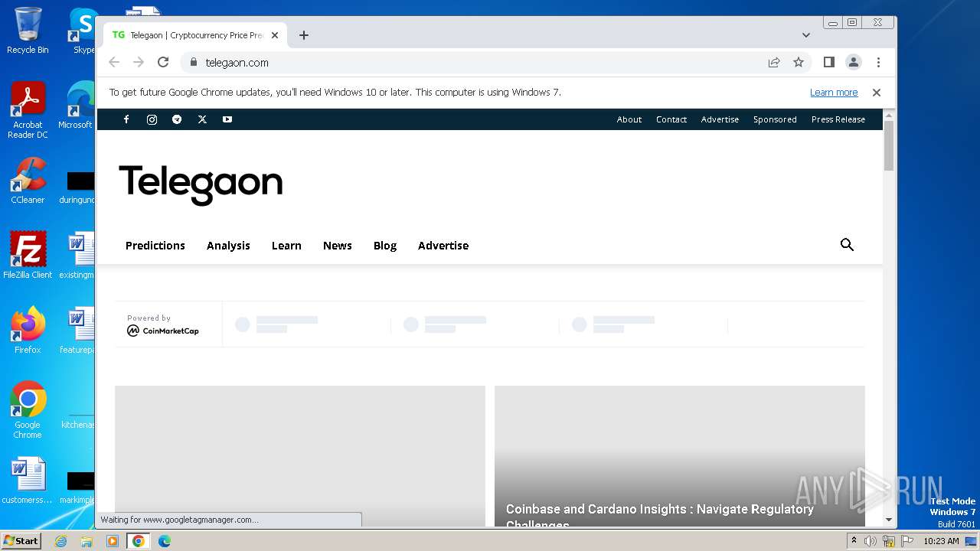This screenshot has height=551, width=980.
Task: Close the Telegaon browser tab
Action: pyautogui.click(x=275, y=35)
